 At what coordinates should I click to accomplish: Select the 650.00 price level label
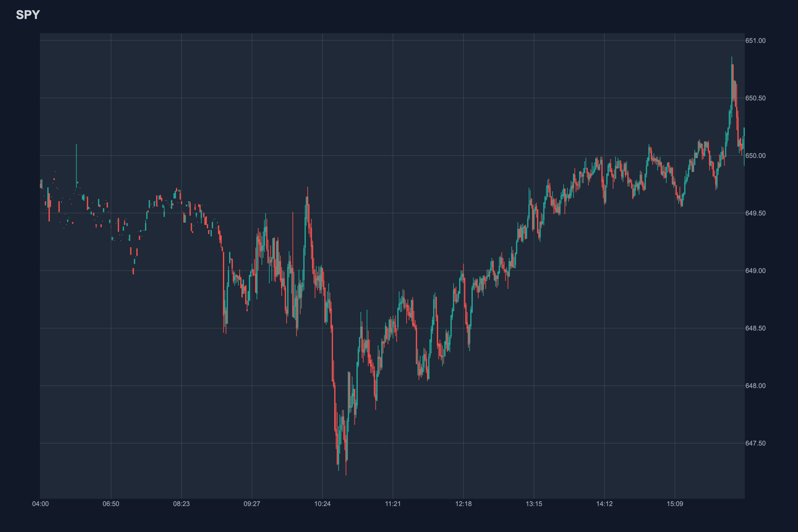pos(755,156)
